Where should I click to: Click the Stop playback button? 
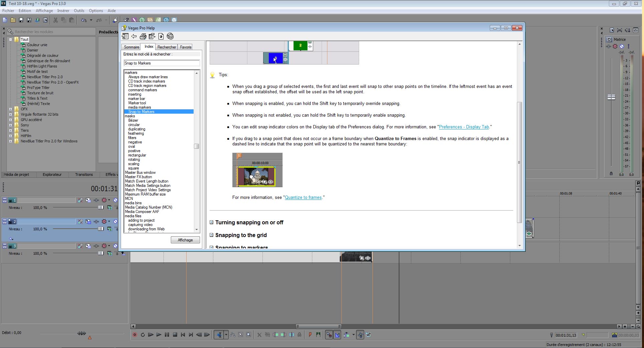click(175, 335)
